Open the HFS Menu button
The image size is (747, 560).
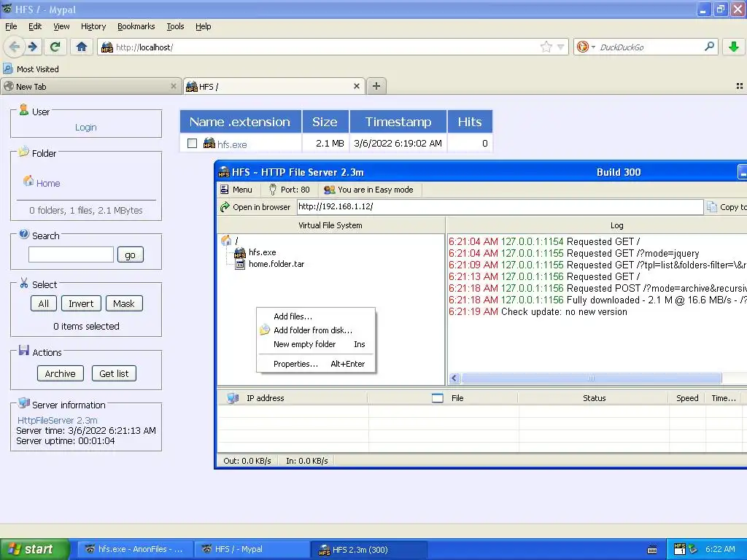[x=236, y=190]
